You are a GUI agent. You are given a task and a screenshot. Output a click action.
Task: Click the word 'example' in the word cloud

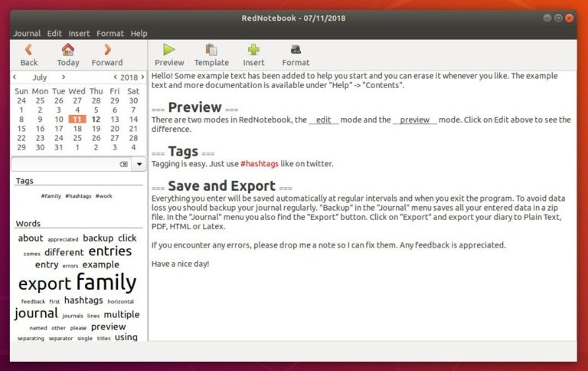click(x=101, y=264)
